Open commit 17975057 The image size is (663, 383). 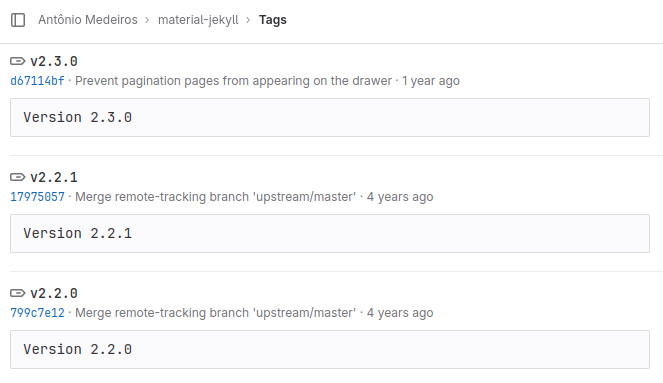point(37,197)
